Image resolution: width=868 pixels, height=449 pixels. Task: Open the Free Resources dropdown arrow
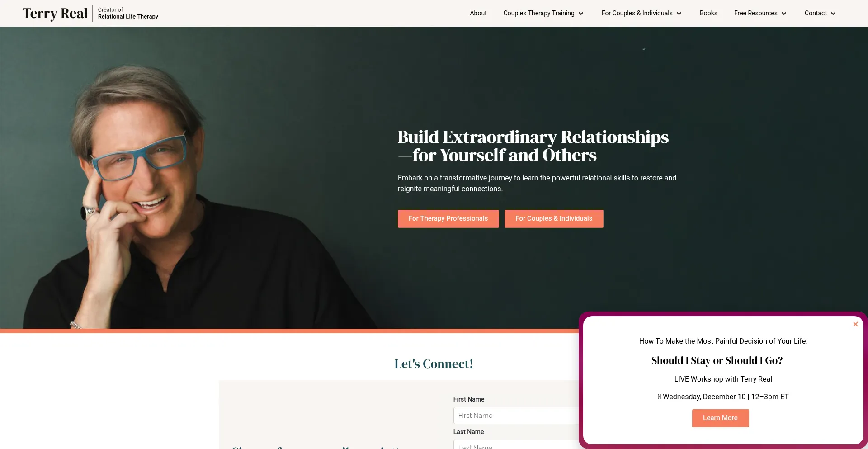(784, 14)
